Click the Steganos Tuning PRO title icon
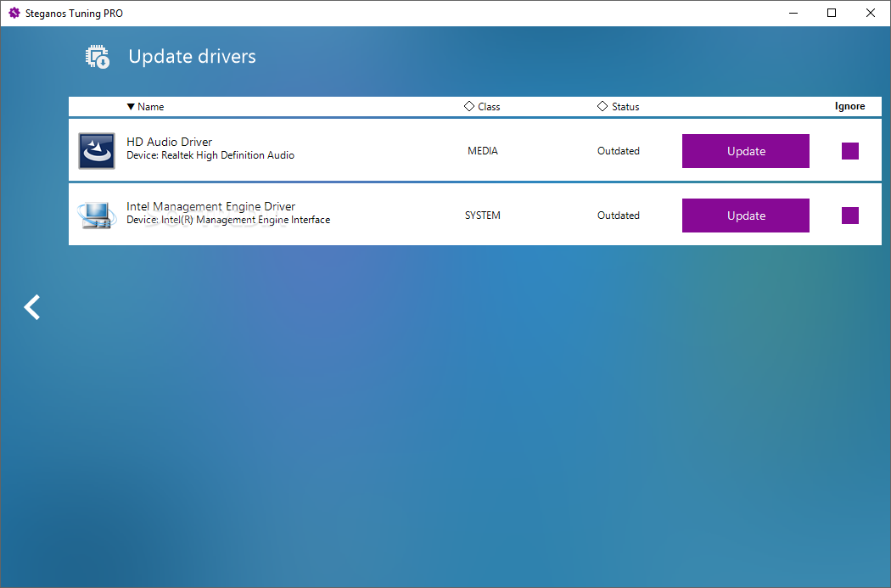 pos(14,13)
